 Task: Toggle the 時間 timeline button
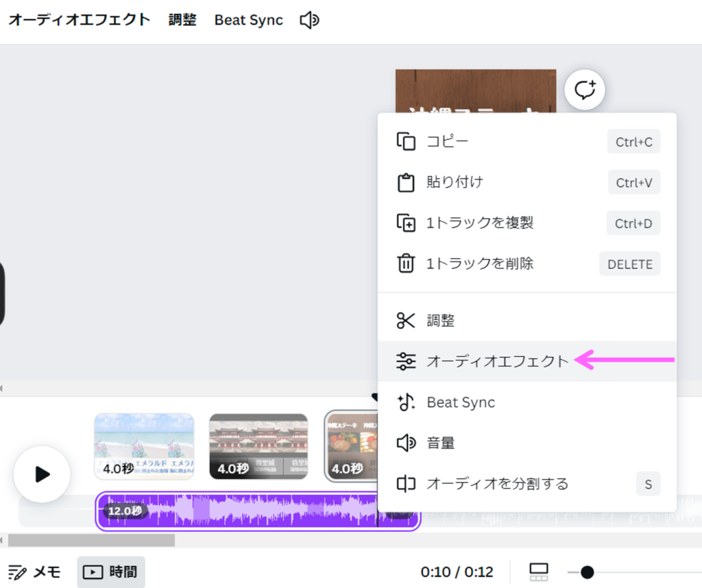click(111, 572)
